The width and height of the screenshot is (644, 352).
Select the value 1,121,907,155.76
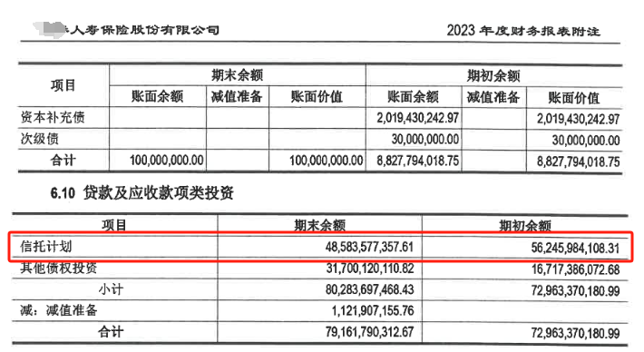[x=373, y=310]
